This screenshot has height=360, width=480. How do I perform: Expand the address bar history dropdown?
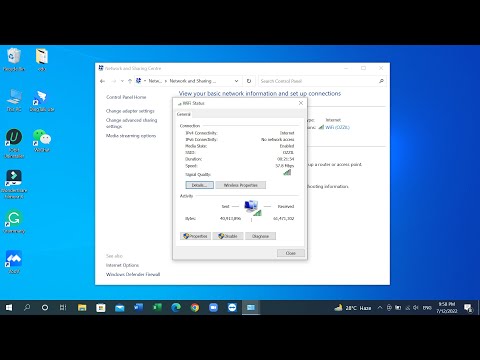point(236,81)
